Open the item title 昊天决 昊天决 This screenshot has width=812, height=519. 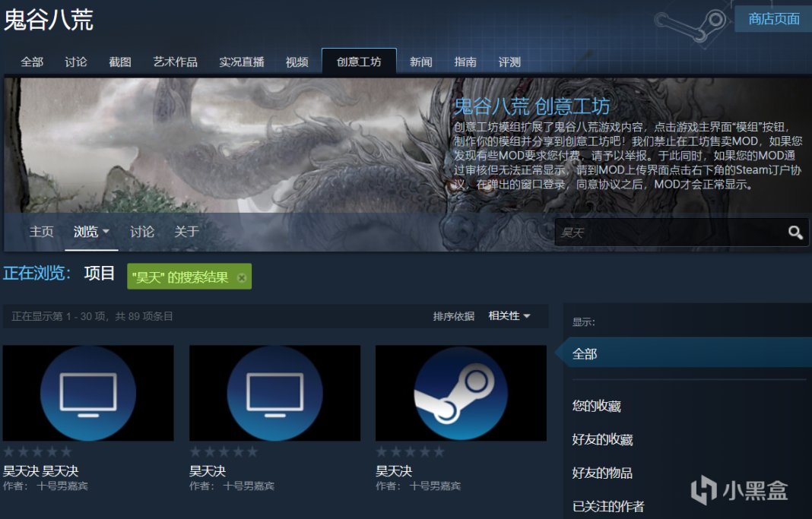point(41,471)
